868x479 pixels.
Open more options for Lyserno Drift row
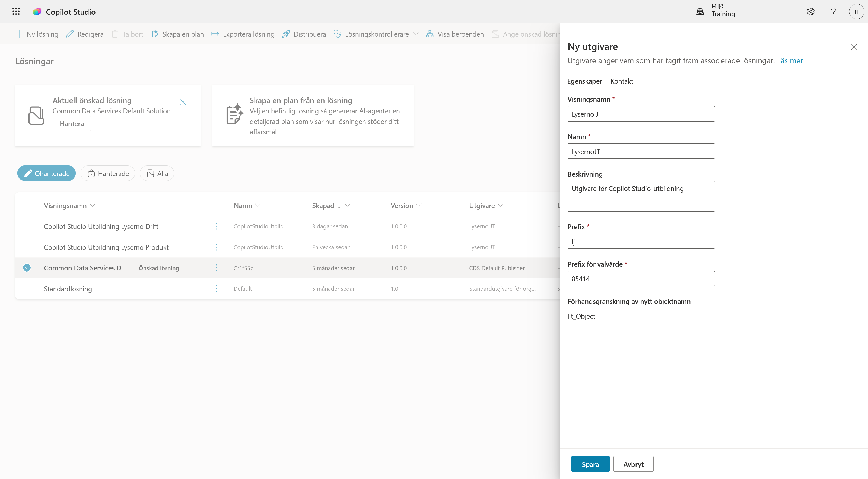click(x=216, y=226)
